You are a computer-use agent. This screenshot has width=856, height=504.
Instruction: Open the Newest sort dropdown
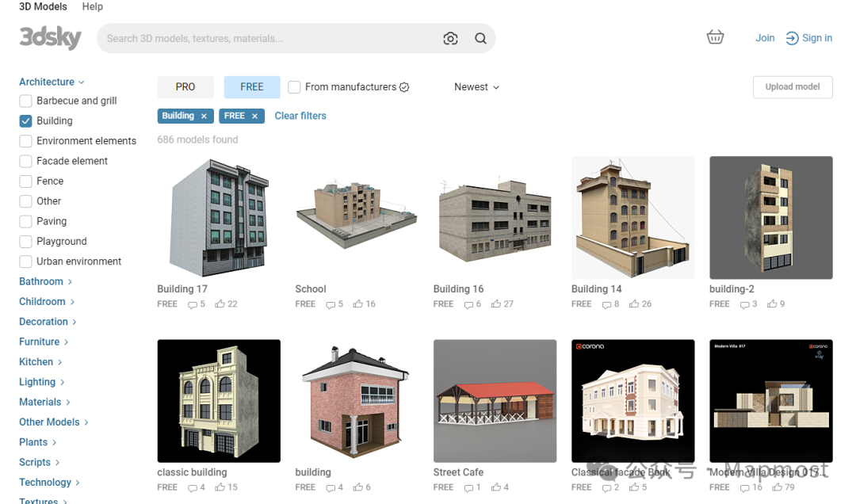476,87
